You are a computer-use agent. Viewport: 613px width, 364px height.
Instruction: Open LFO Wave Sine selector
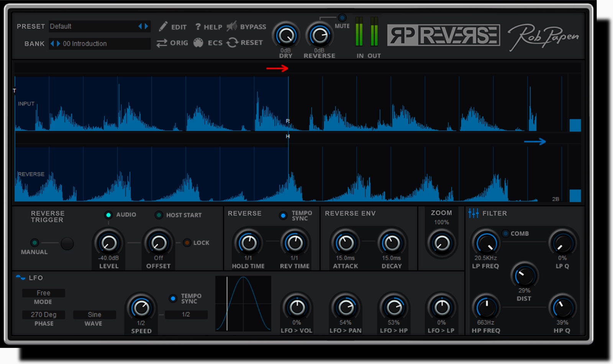click(94, 315)
